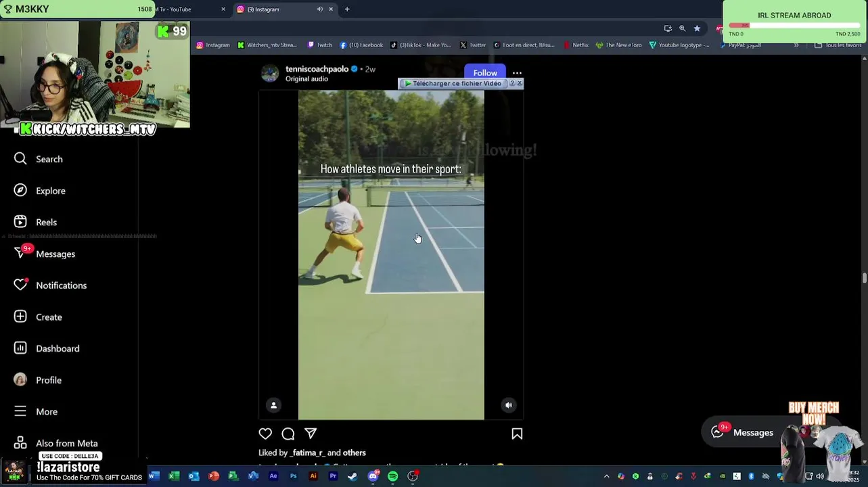868x487 pixels.
Task: Open Also from Meta
Action: [55, 443]
